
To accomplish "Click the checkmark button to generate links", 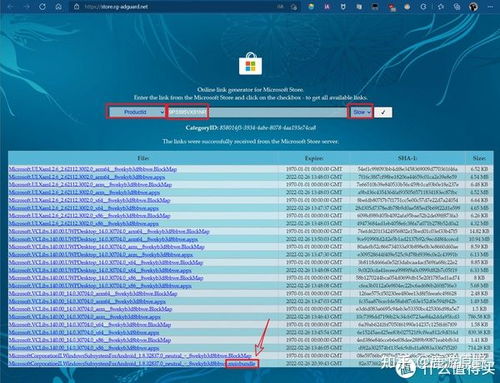I will 383,112.
